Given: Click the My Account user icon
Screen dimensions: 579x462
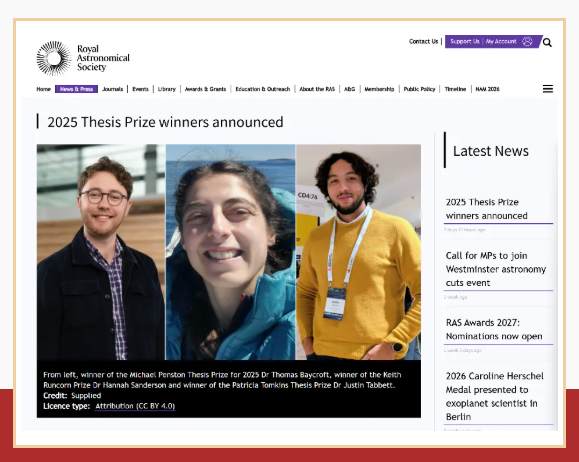Looking at the screenshot, I should click(527, 41).
